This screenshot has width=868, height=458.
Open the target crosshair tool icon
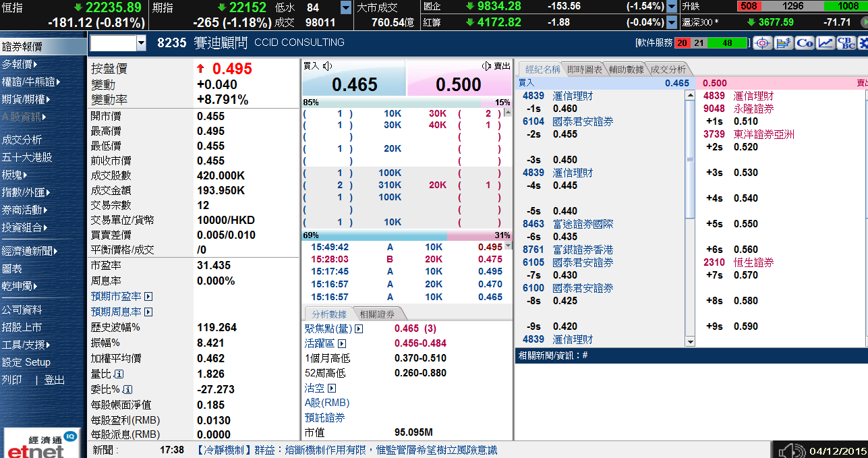763,43
